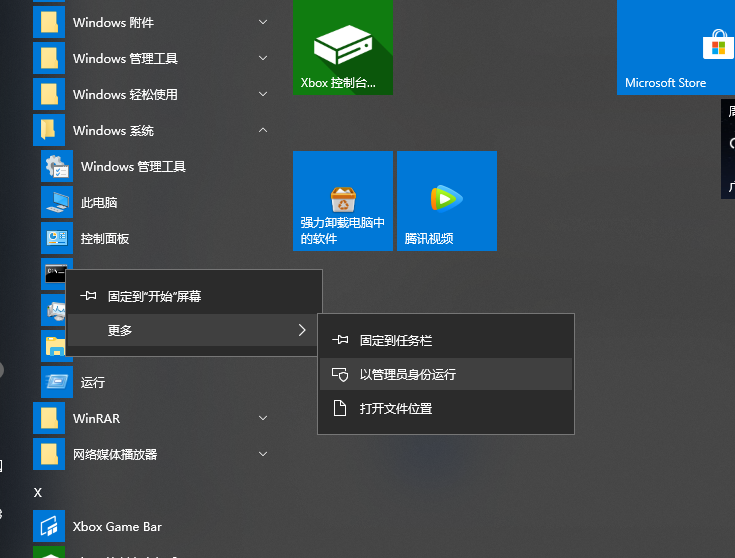The height and width of the screenshot is (558, 735).
Task: Select 更多 in the context menu
Action: click(x=193, y=330)
